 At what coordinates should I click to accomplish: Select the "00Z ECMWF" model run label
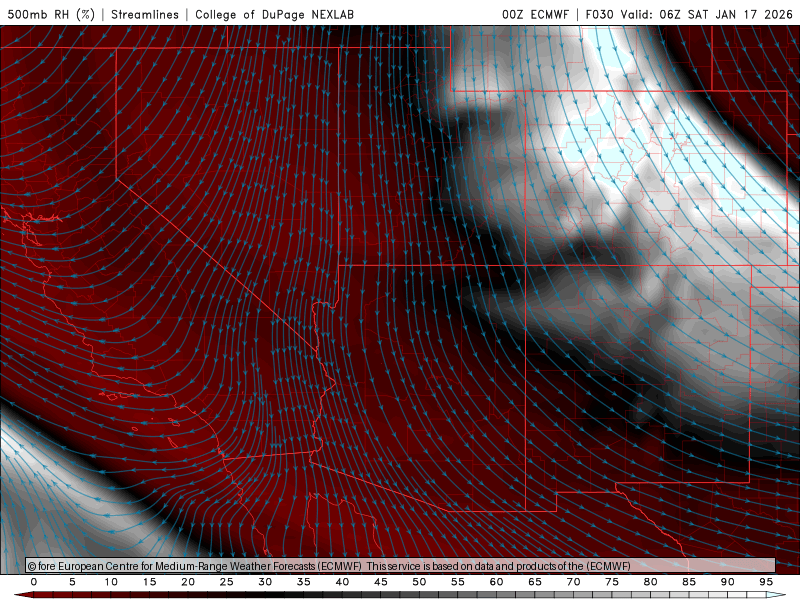coord(535,14)
